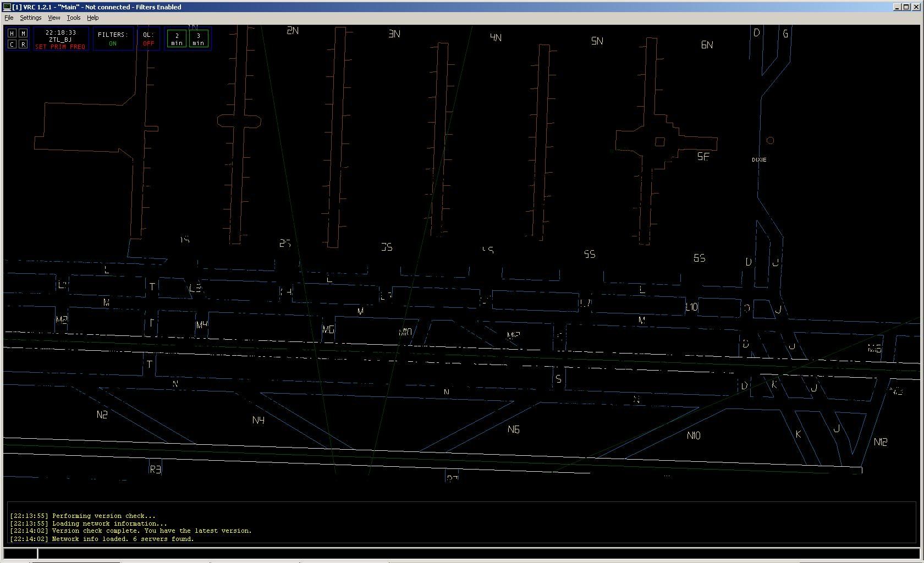Click the 5S label on the radar
The height and width of the screenshot is (563, 924).
coord(590,254)
